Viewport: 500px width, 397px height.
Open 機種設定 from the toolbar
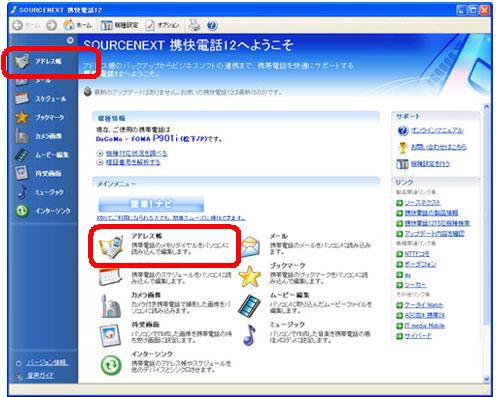point(119,25)
